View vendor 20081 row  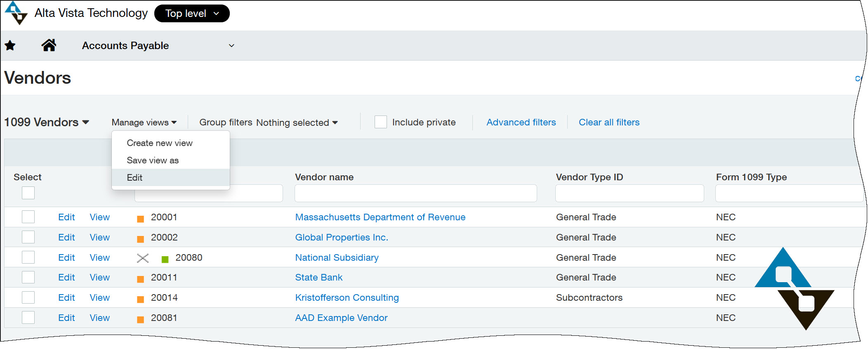point(100,318)
